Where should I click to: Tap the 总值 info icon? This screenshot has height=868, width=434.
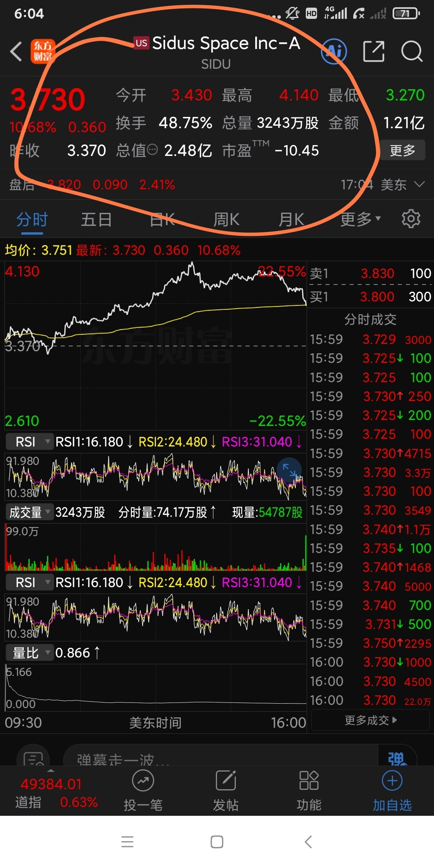[152, 150]
